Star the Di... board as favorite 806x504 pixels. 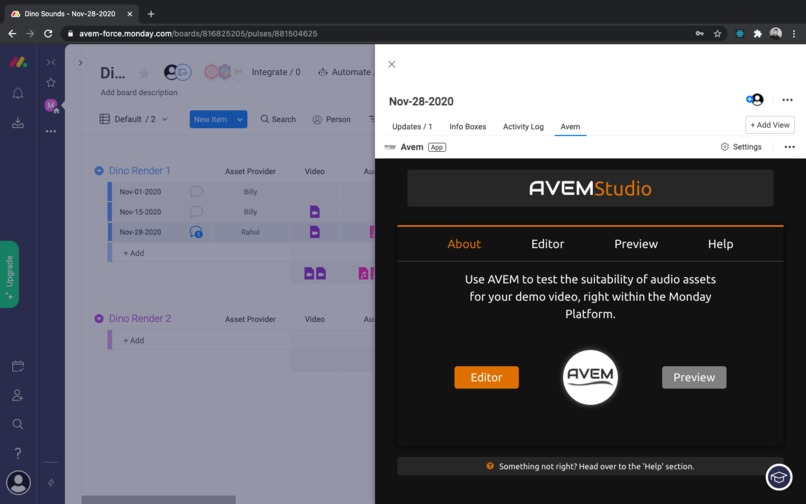tap(144, 73)
